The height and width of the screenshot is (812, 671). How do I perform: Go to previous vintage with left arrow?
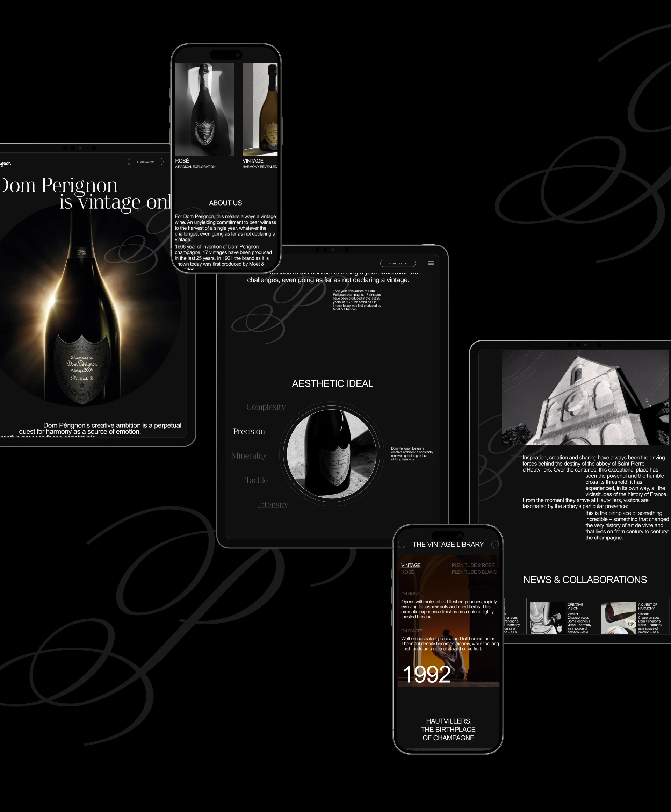(402, 545)
